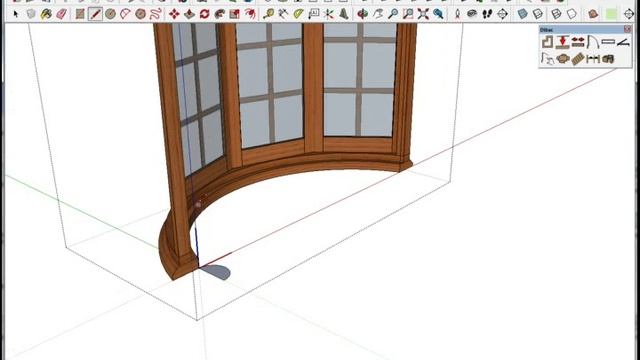Switch to the Top view

(x=538, y=14)
